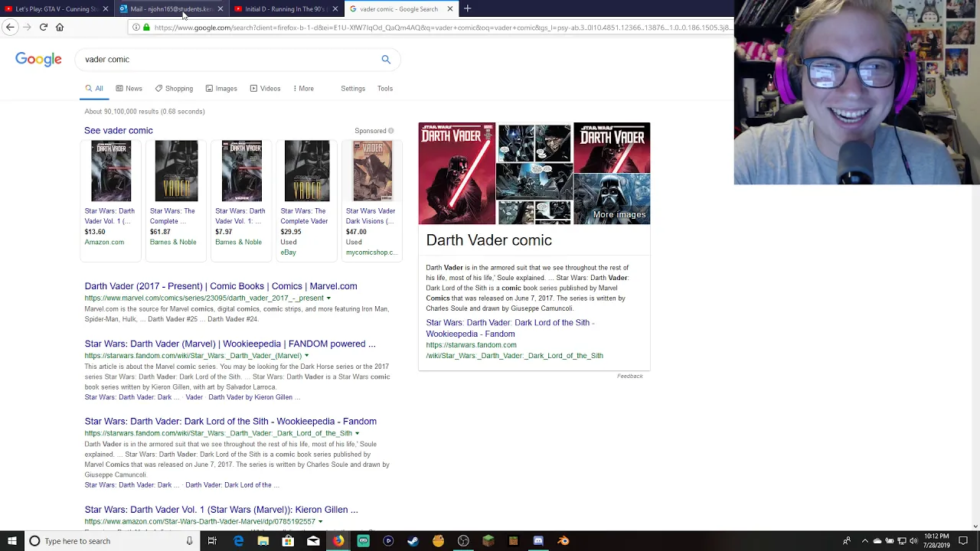
Task: Open the $47.00 Dark Visions shopping item
Action: [x=372, y=199]
